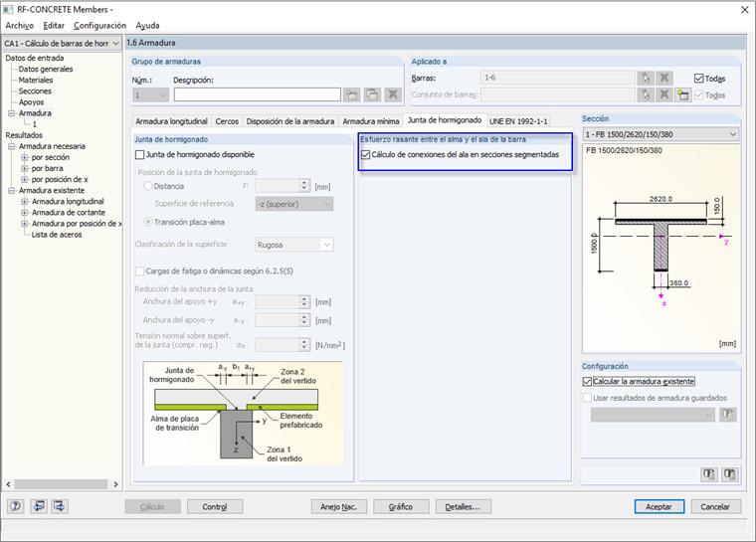Select Materiales in the navigator
The width and height of the screenshot is (756, 542).
(x=36, y=80)
